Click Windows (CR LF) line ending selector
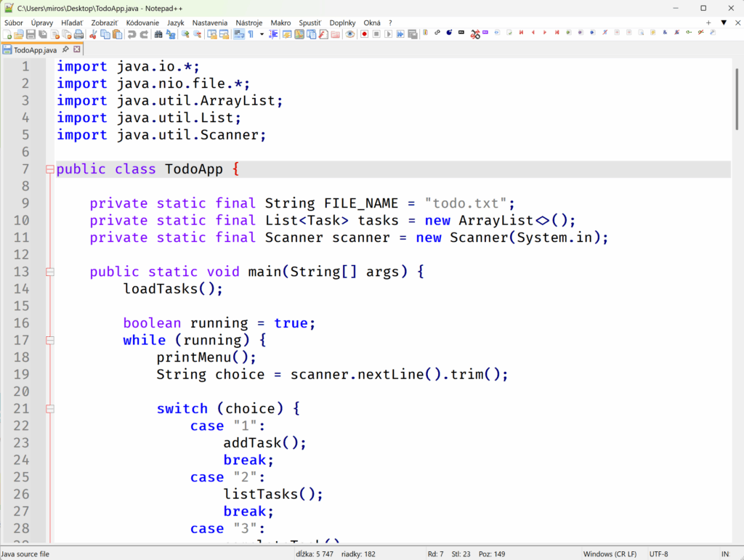 click(x=610, y=554)
